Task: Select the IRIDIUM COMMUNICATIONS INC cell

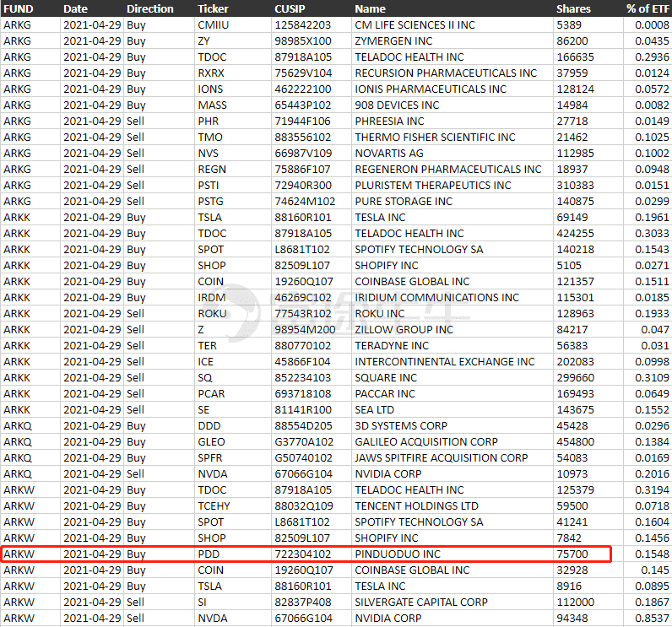Action: tap(436, 297)
